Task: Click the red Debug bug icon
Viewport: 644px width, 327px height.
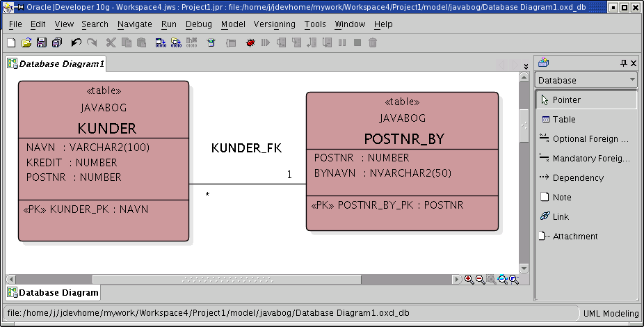Action: coord(250,43)
